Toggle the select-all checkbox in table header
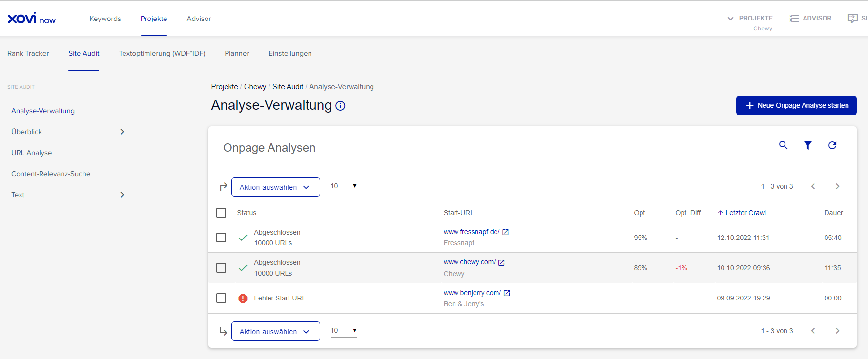The width and height of the screenshot is (868, 359). pyautogui.click(x=221, y=213)
